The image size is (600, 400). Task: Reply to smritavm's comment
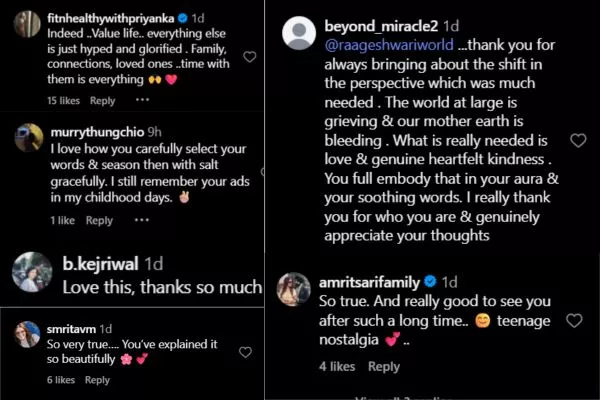pos(97,380)
